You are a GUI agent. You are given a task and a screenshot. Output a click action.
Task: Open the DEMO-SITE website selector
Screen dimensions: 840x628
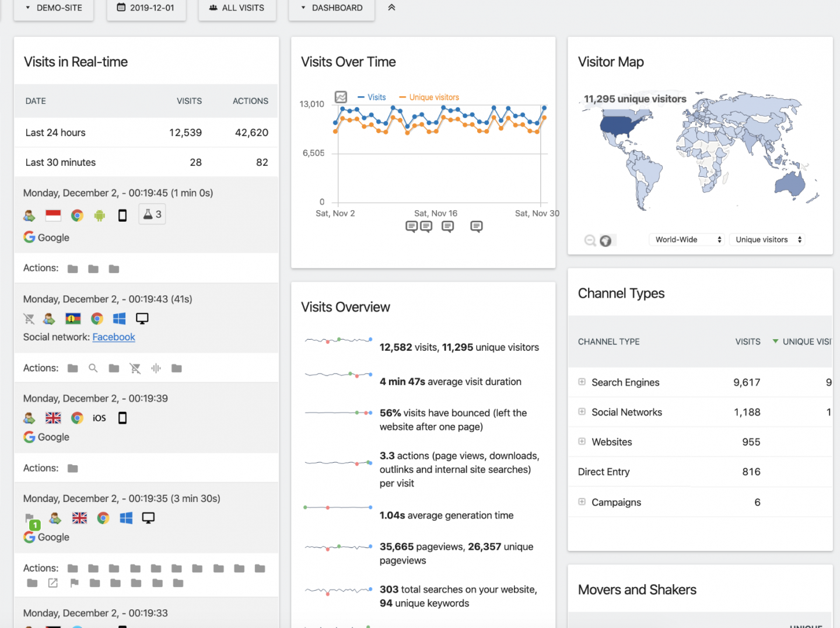(x=54, y=8)
